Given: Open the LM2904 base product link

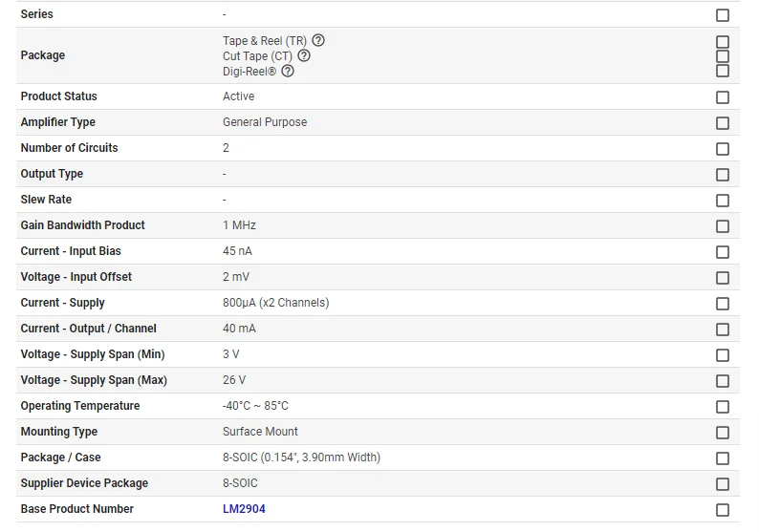Looking at the screenshot, I should point(244,509).
